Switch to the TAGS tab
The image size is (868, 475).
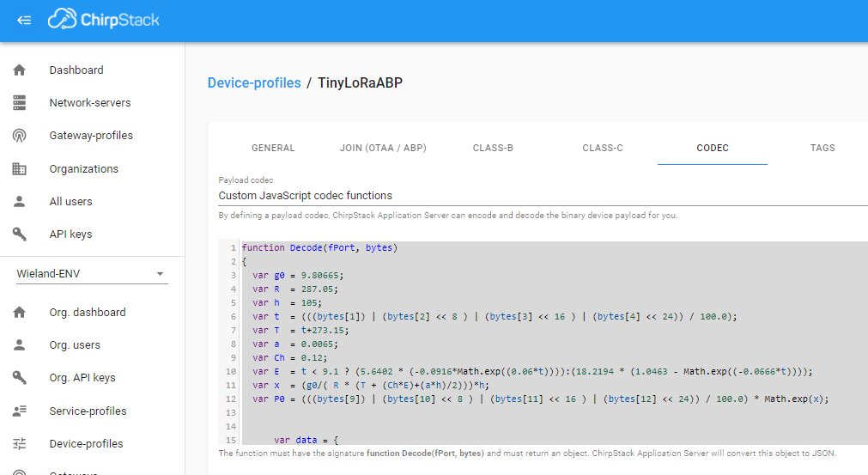822,148
